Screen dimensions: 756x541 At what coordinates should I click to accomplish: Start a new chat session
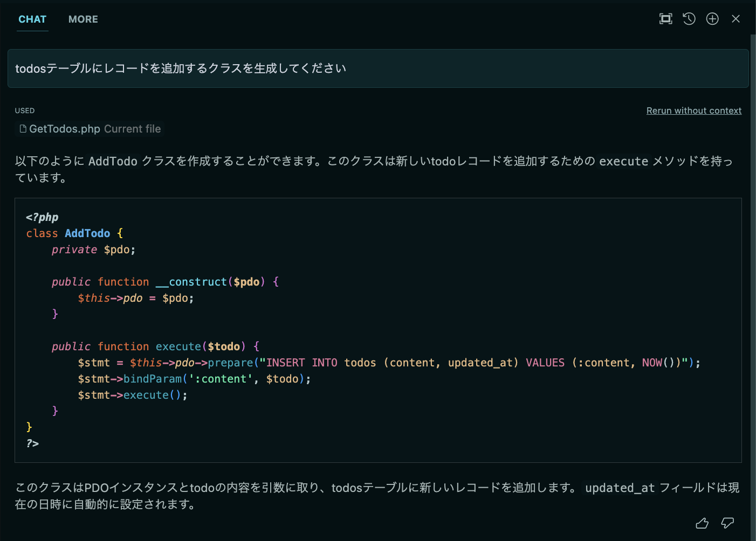pos(712,18)
